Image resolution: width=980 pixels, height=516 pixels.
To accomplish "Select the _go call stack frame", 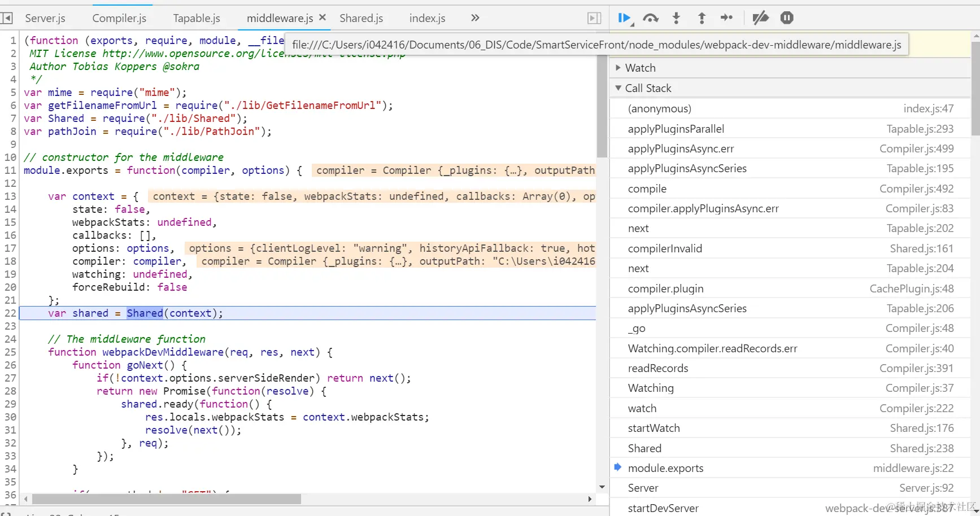I will (x=790, y=328).
